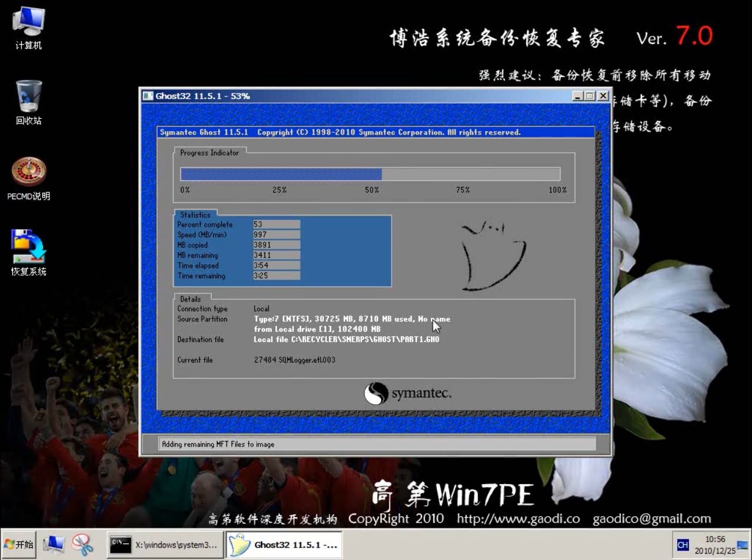This screenshot has width=752, height=560.
Task: Click the Time remaining value 3:25
Action: [276, 276]
